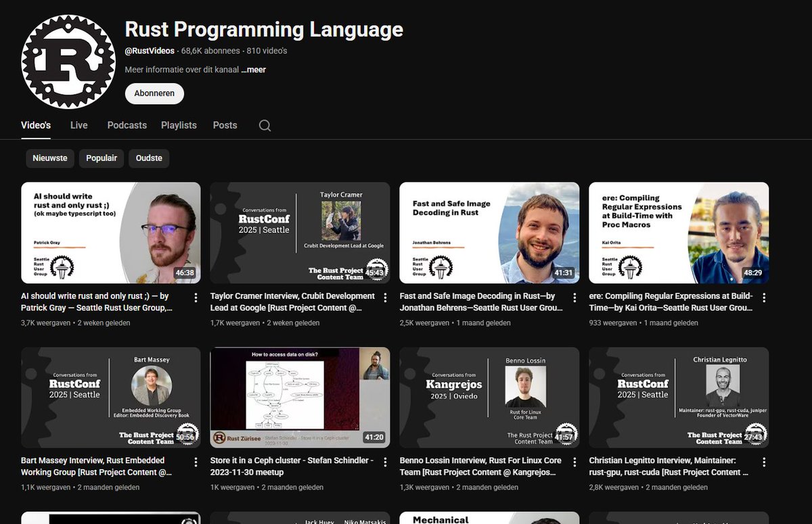The height and width of the screenshot is (524, 812).
Task: Subscribe with the Abonneren button
Action: click(x=154, y=93)
